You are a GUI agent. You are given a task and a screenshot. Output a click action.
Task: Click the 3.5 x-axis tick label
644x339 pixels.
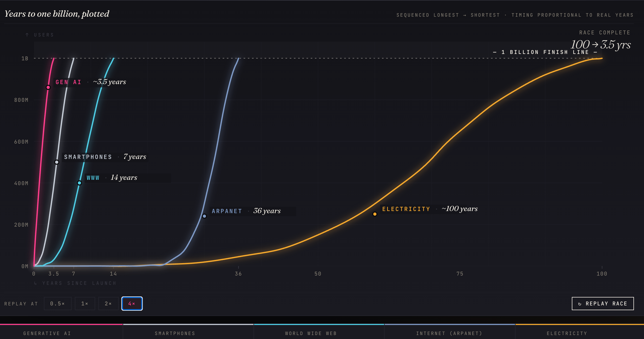[54, 274]
